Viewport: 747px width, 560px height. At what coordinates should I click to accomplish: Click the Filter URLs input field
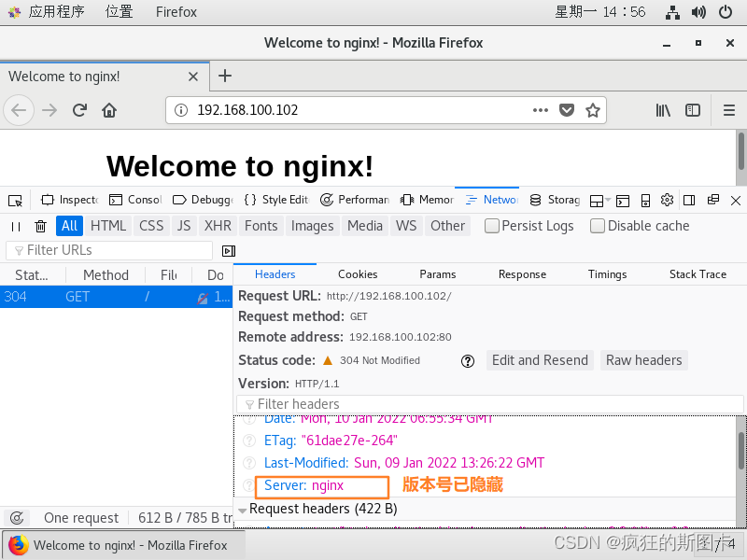[109, 250]
